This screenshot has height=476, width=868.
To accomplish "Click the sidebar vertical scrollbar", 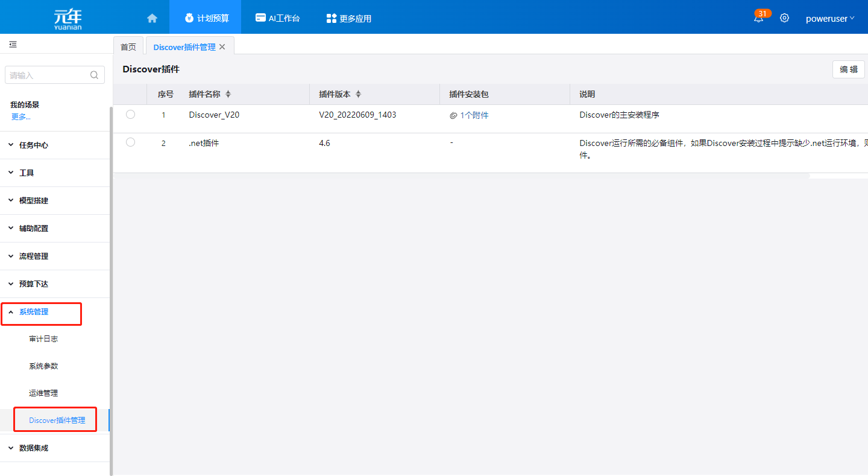I will 111,290.
